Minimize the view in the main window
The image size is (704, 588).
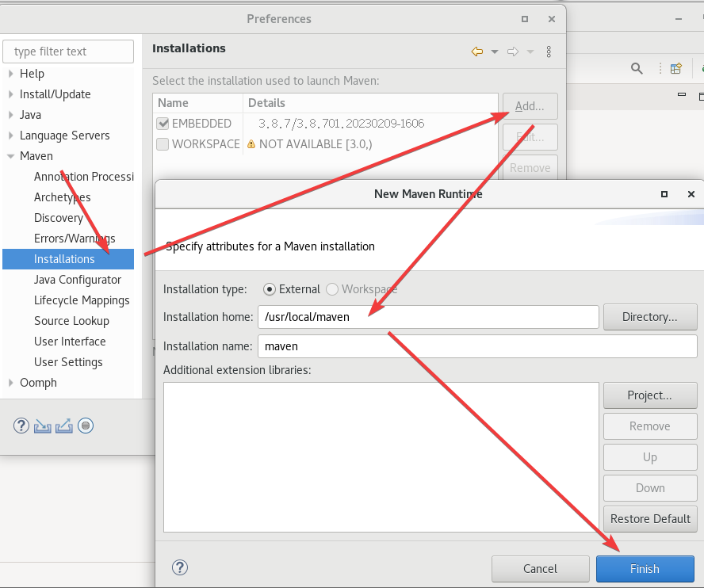682,94
